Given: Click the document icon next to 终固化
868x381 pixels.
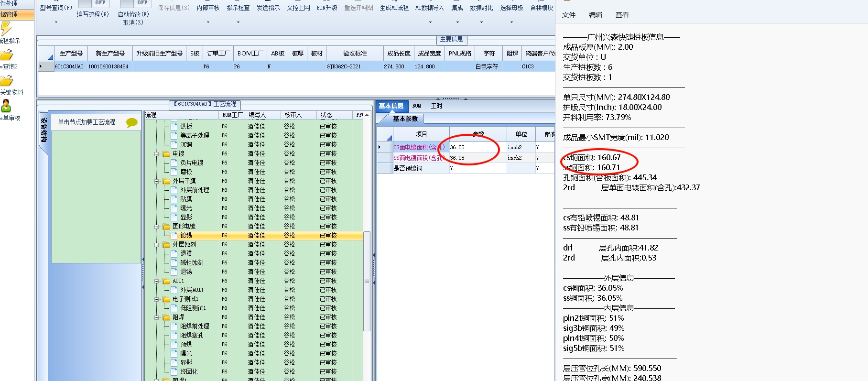Looking at the screenshot, I should coord(174,372).
